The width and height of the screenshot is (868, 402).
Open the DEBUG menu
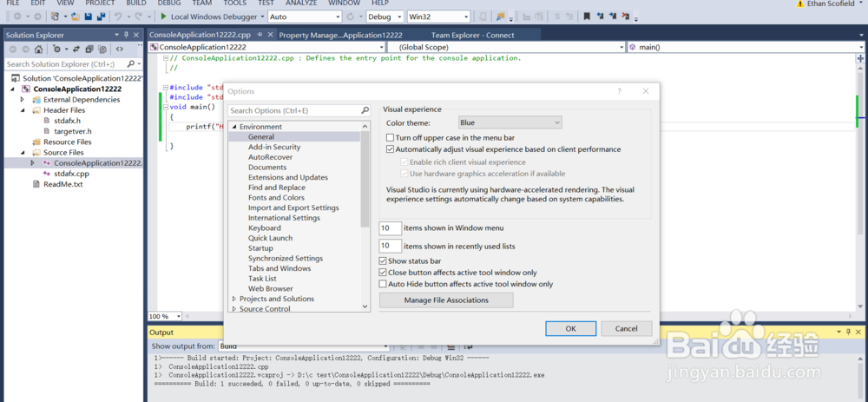(169, 3)
